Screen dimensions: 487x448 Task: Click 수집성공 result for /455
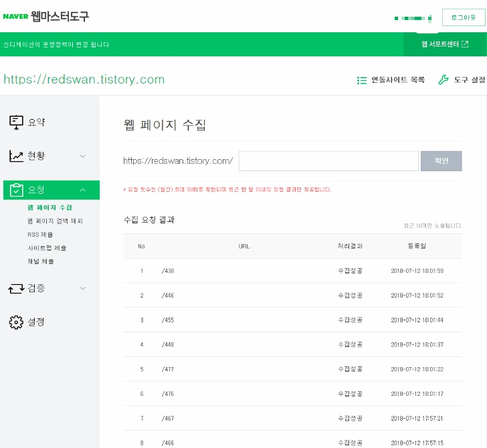(350, 320)
